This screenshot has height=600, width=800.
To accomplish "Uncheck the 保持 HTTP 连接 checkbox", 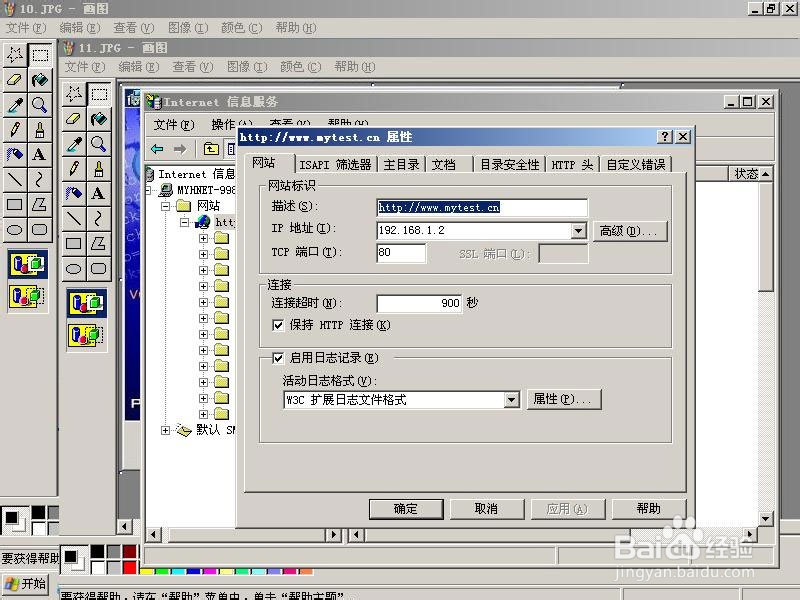I will point(278,324).
